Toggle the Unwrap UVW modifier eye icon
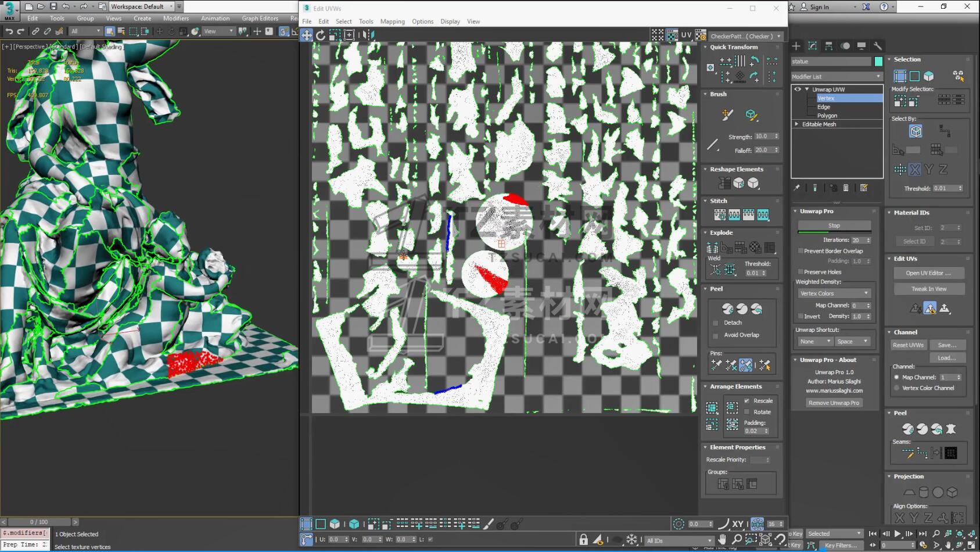Viewport: 980px width, 552px height. click(798, 89)
